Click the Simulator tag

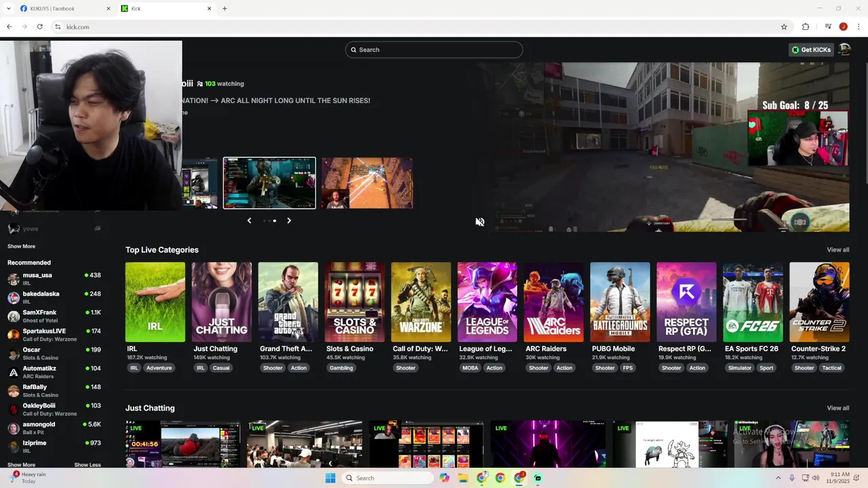pos(739,368)
